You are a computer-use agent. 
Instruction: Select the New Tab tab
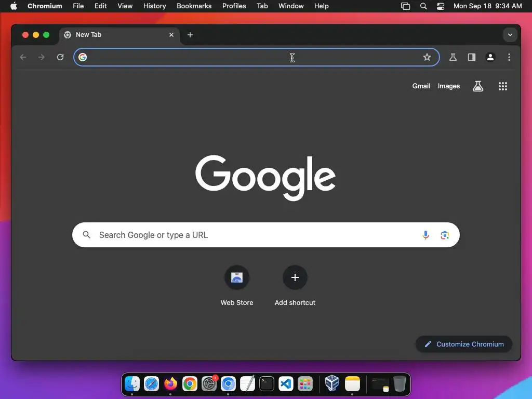[x=119, y=35]
